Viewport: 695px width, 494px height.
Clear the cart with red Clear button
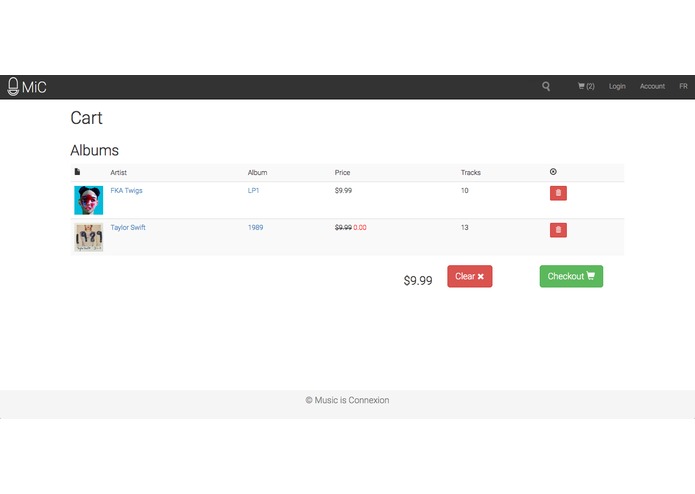469,276
